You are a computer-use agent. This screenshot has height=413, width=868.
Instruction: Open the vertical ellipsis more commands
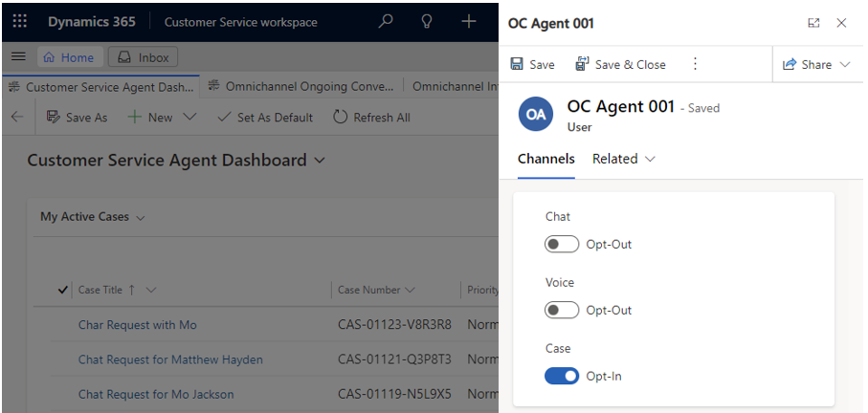[x=696, y=64]
